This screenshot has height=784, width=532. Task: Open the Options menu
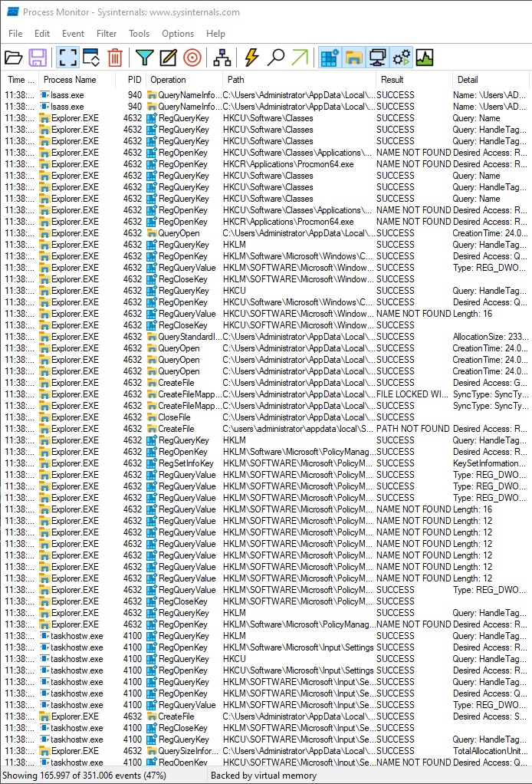point(177,34)
